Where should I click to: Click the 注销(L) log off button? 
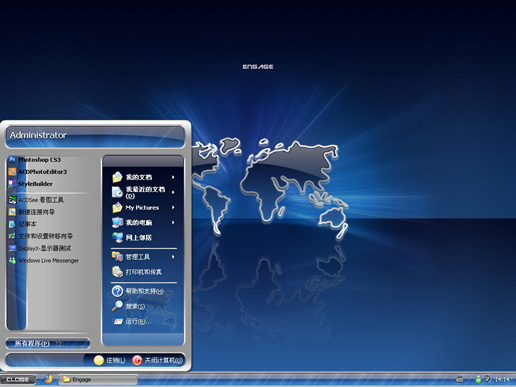click(109, 360)
